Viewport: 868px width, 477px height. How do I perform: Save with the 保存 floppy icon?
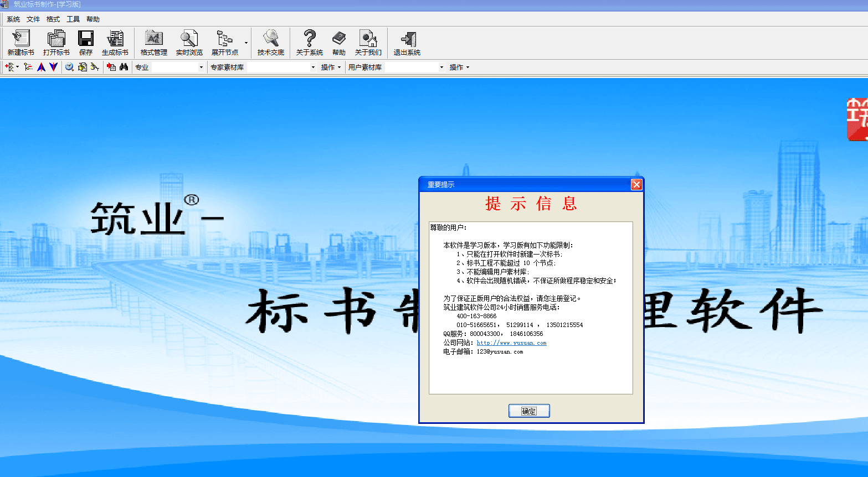point(86,43)
